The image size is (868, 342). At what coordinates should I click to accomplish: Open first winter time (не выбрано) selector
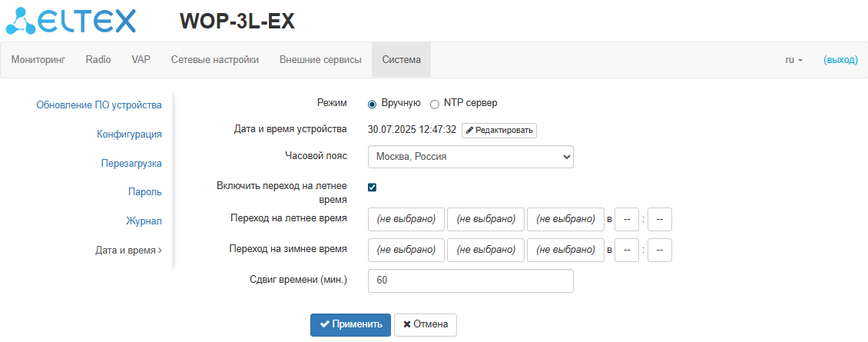click(406, 250)
